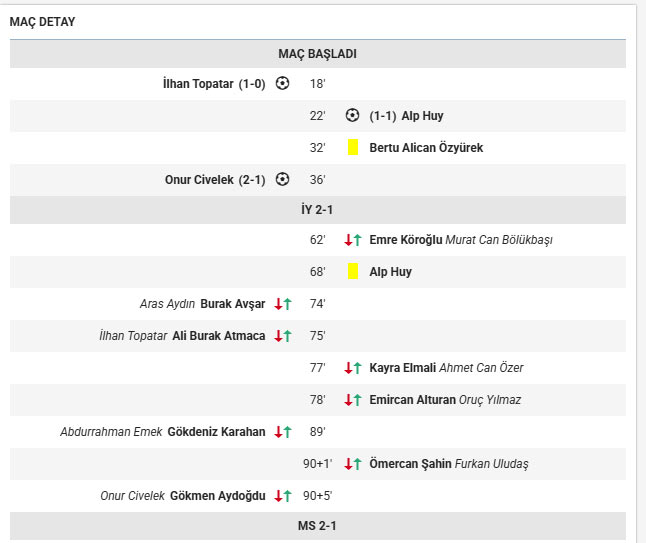
Task: Click the MS 2-1 full-time score row
Action: pos(317,526)
